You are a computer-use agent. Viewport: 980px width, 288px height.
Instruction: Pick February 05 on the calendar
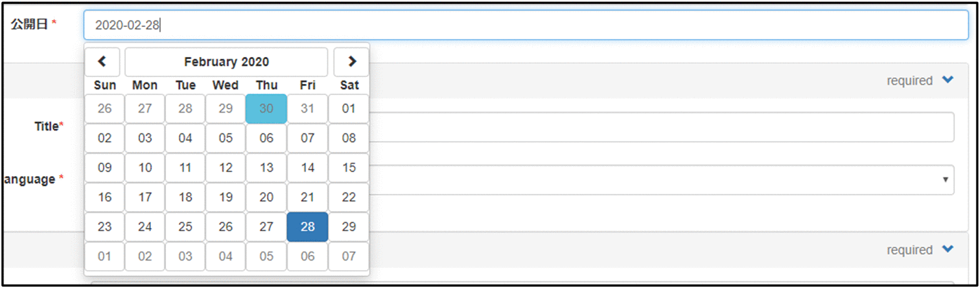click(226, 138)
